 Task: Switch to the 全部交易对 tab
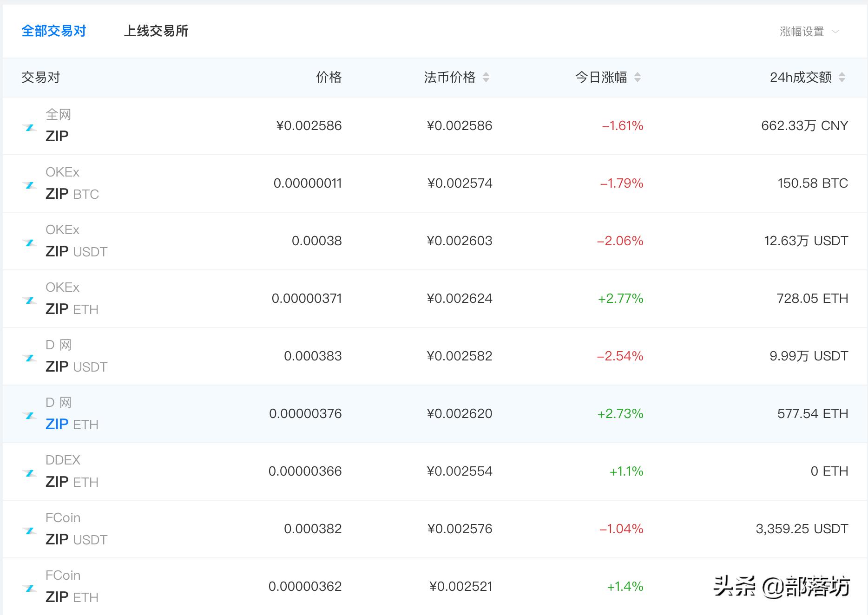54,31
